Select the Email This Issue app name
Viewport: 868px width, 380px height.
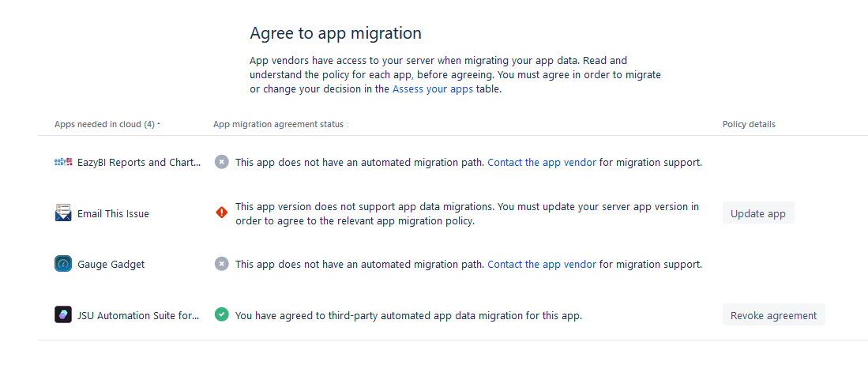(x=113, y=213)
